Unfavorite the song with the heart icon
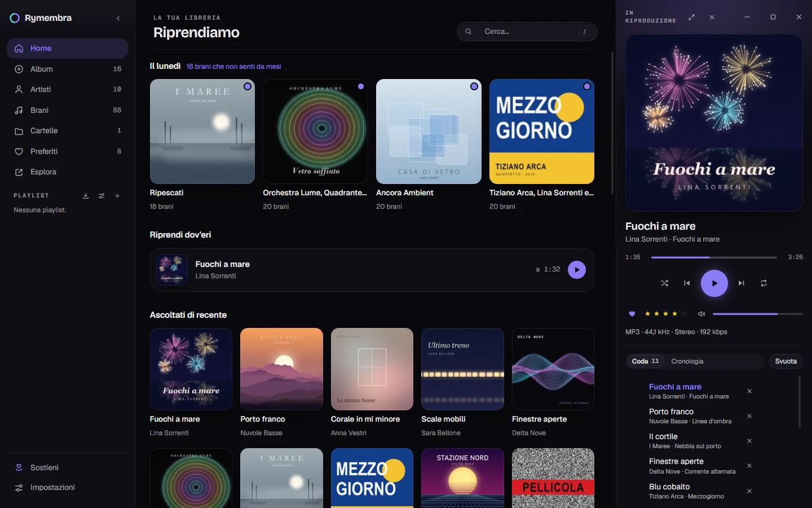Viewport: 812px width, 508px height. [x=632, y=314]
